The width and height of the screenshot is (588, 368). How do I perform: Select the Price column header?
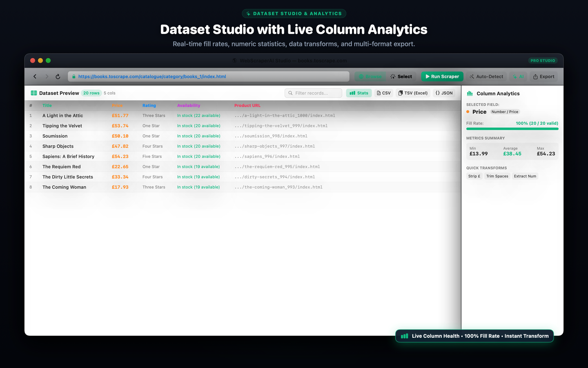click(x=117, y=105)
